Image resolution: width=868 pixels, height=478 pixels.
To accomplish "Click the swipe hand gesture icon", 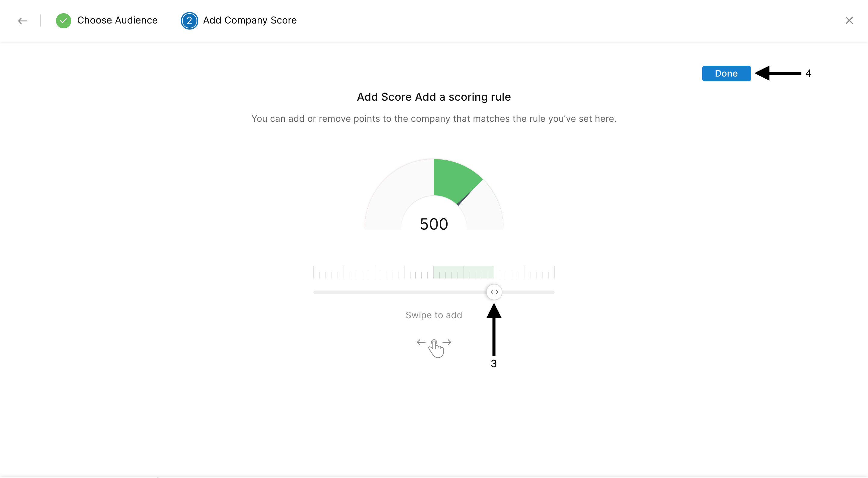I will click(436, 349).
